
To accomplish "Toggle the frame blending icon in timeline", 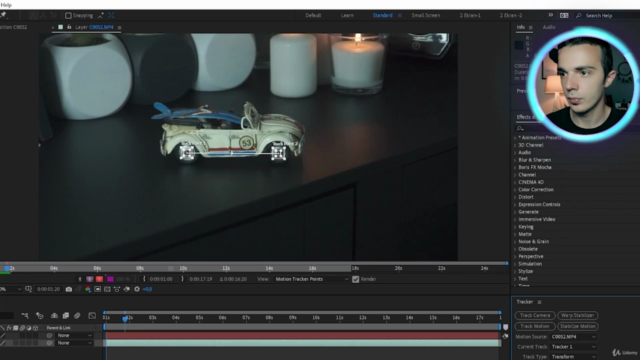I will coord(66,316).
